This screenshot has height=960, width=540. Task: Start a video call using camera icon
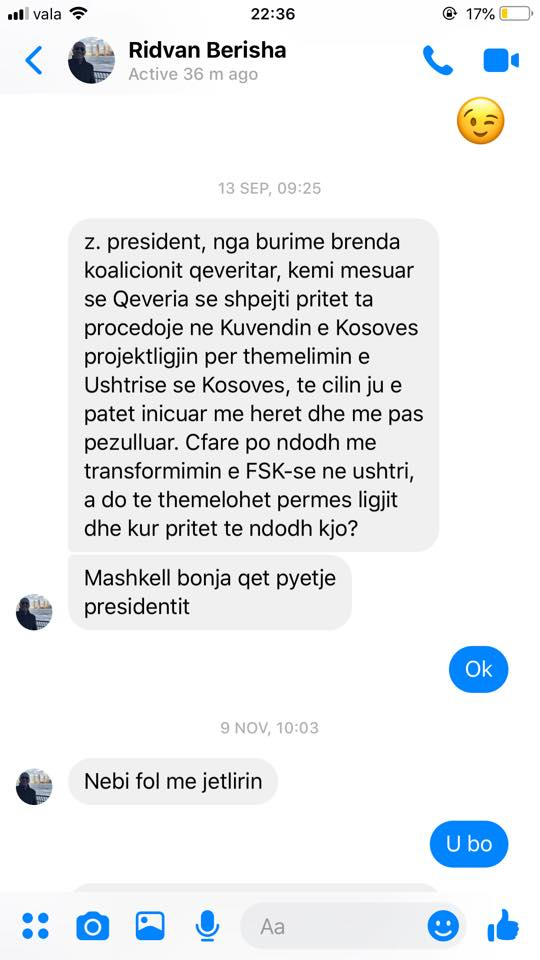point(501,61)
